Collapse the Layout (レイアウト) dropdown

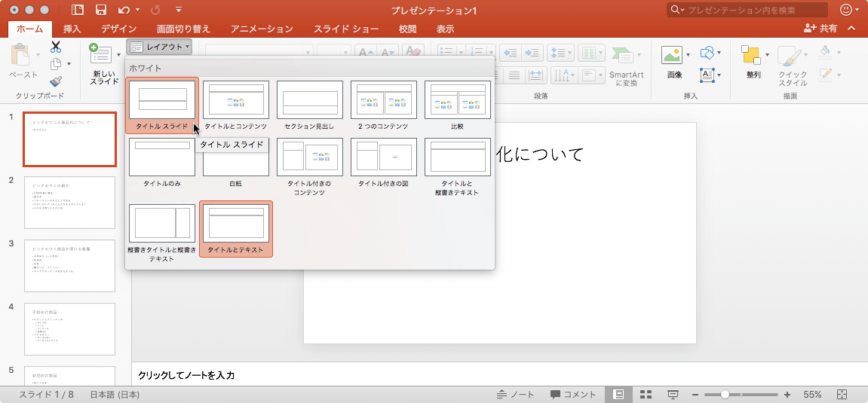click(158, 47)
